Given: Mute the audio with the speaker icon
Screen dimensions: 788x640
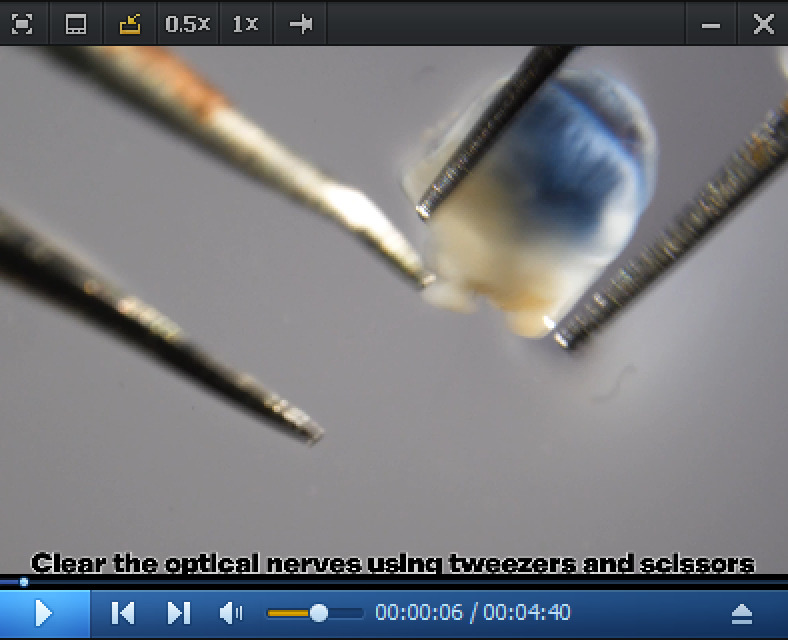Looking at the screenshot, I should click(x=231, y=613).
